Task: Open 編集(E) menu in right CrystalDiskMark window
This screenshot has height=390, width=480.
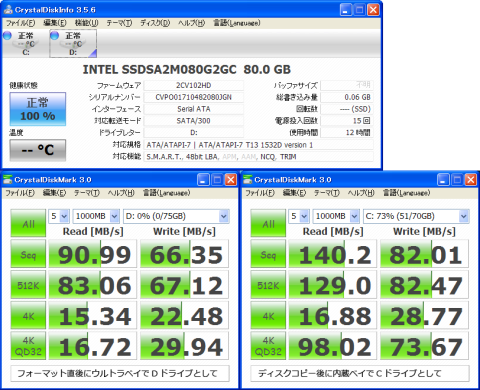Action: (295, 193)
